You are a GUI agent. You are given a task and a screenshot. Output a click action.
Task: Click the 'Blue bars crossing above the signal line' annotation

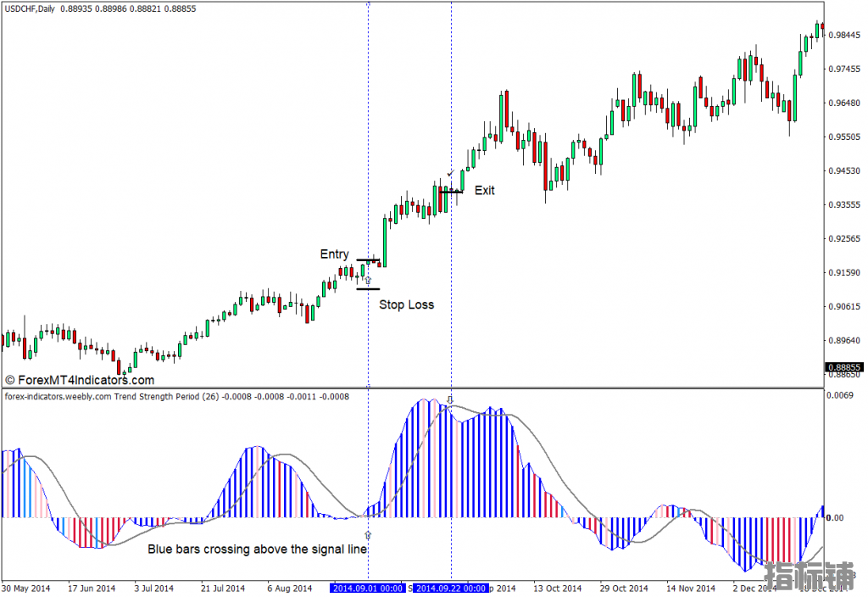tap(258, 550)
